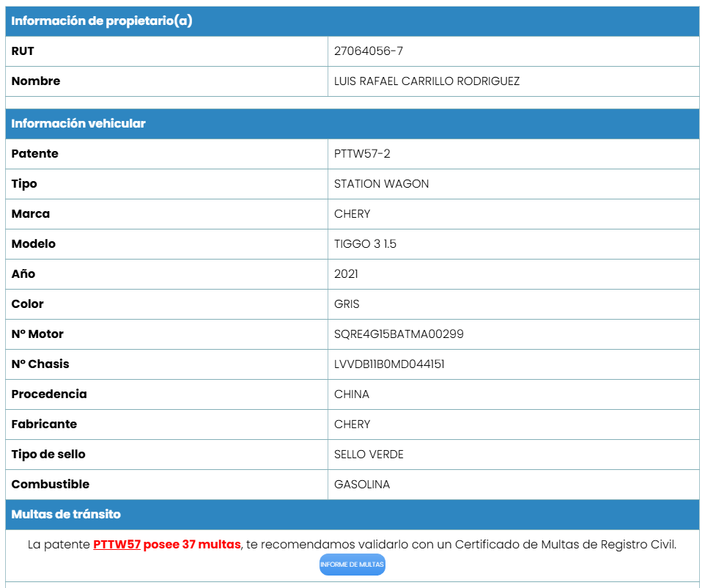Select the SELLO VERDE seal type
The height and width of the screenshot is (588, 705).
click(x=369, y=455)
